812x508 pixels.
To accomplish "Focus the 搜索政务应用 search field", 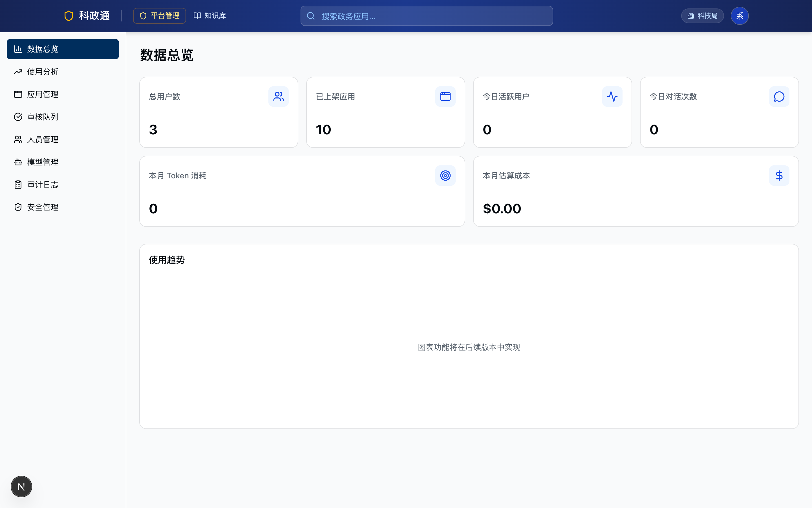I will [x=427, y=16].
